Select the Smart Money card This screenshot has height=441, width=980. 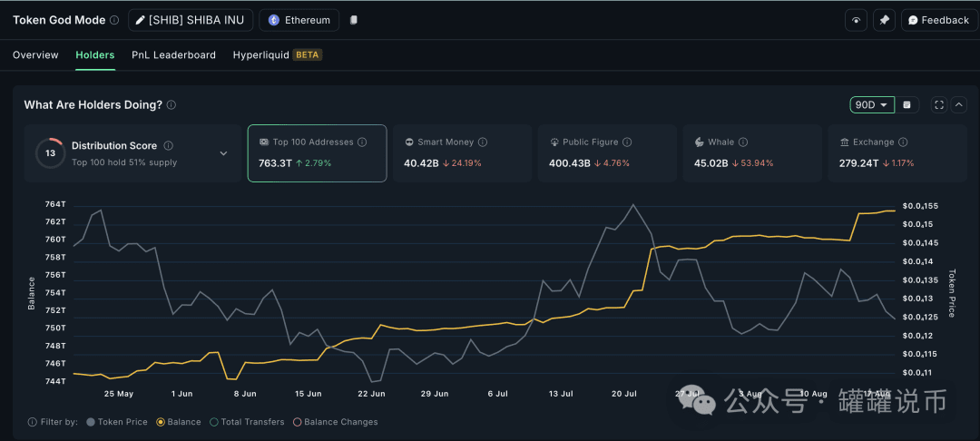[462, 153]
